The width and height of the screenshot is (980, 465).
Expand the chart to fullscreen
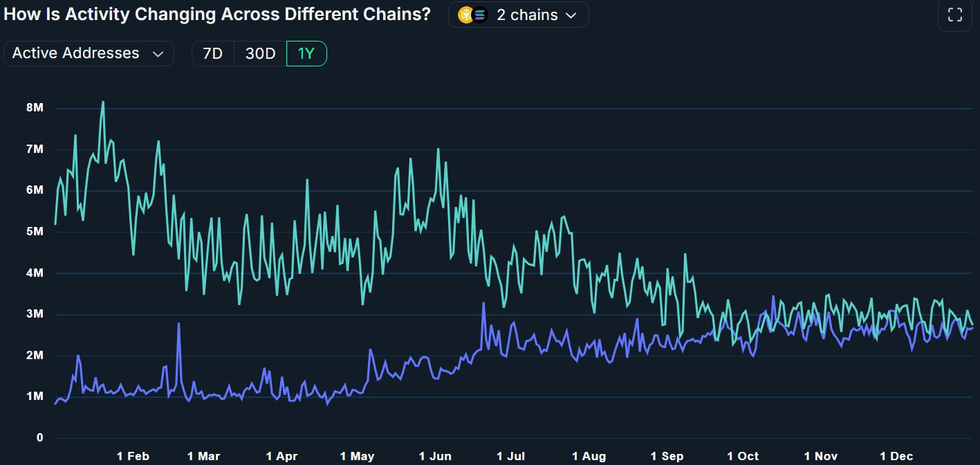coord(954,15)
